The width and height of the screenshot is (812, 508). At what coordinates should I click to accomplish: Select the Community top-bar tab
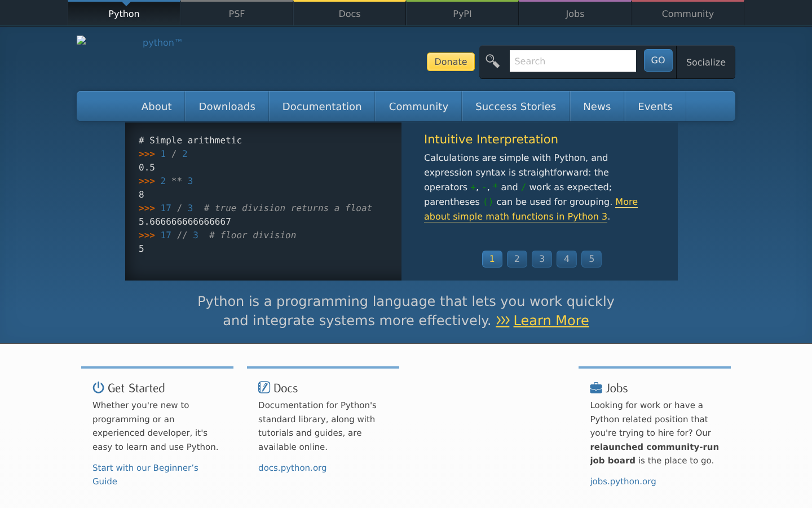click(x=688, y=14)
